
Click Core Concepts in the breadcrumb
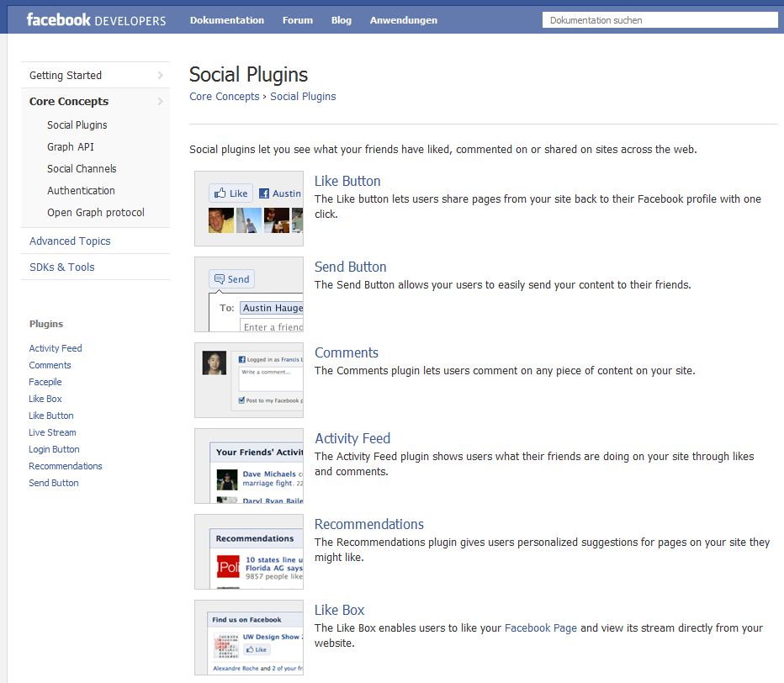click(x=225, y=97)
